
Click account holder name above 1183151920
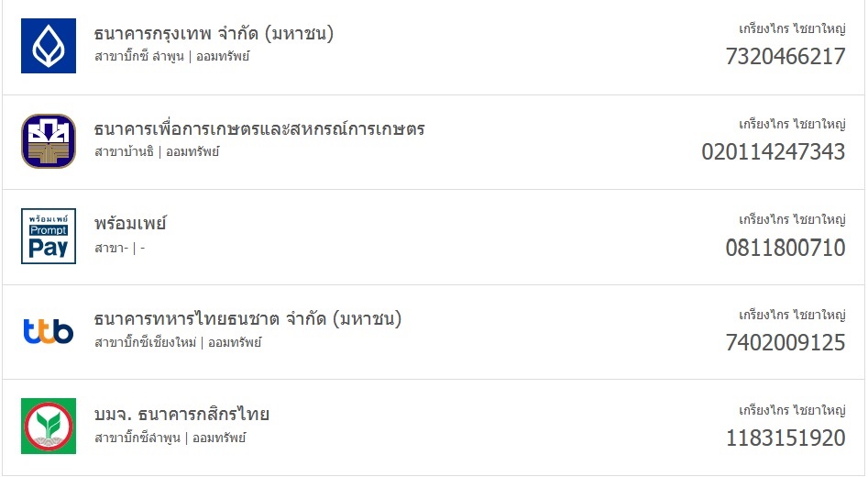(792, 410)
